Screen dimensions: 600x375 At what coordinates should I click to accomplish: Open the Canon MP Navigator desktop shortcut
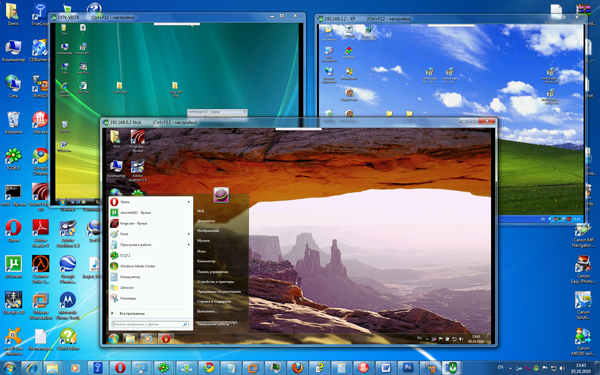coord(583,236)
